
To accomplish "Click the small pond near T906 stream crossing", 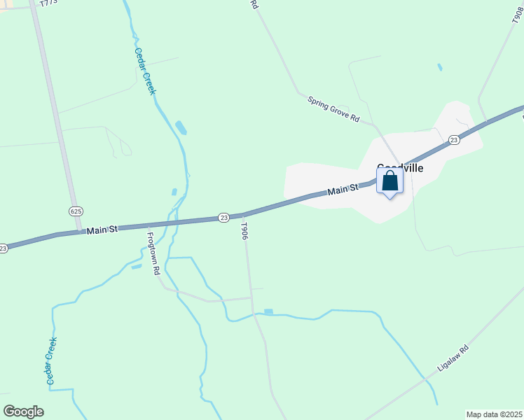I will (x=268, y=311).
